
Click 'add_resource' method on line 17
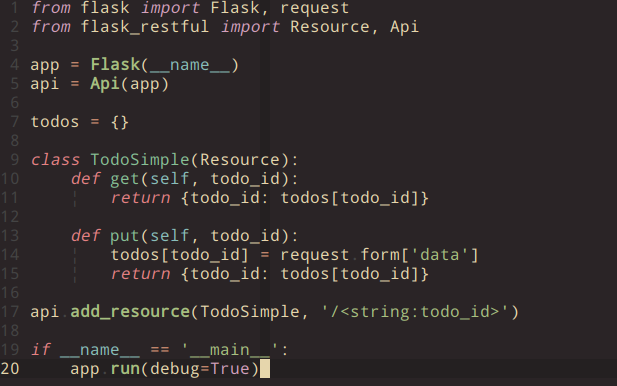point(130,312)
